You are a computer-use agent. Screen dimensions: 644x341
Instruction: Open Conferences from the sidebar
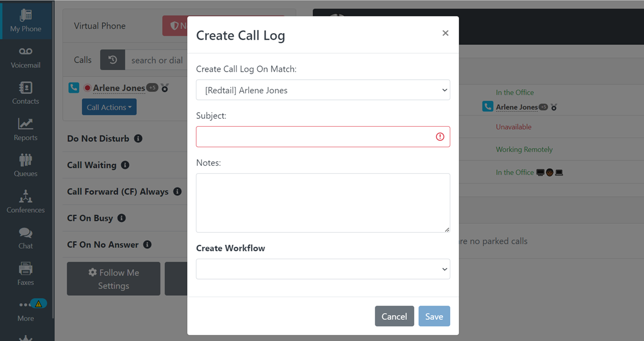(x=25, y=201)
